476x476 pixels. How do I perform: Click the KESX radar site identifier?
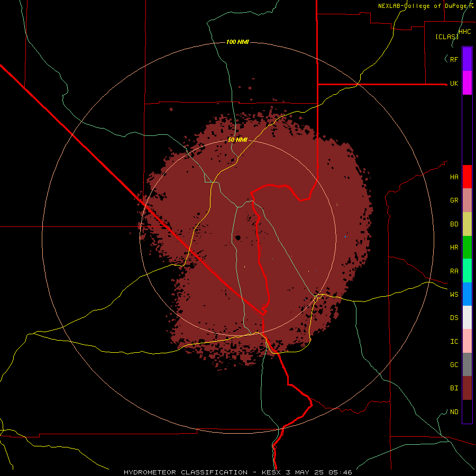(x=271, y=472)
